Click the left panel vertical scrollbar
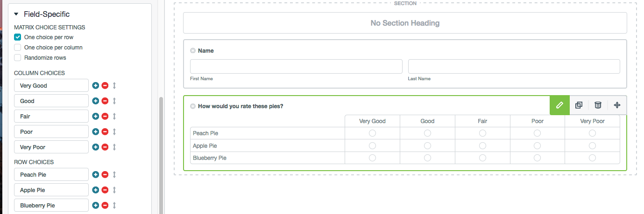Viewport: 644px width, 214px height. 162,154
